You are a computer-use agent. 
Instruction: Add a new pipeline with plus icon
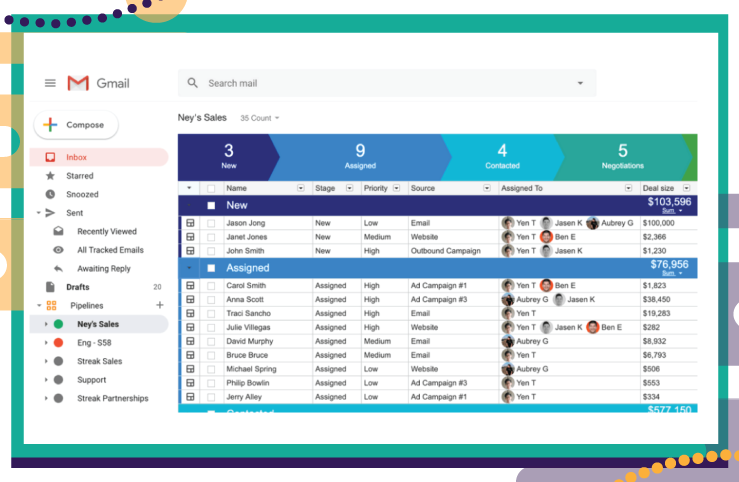point(160,305)
